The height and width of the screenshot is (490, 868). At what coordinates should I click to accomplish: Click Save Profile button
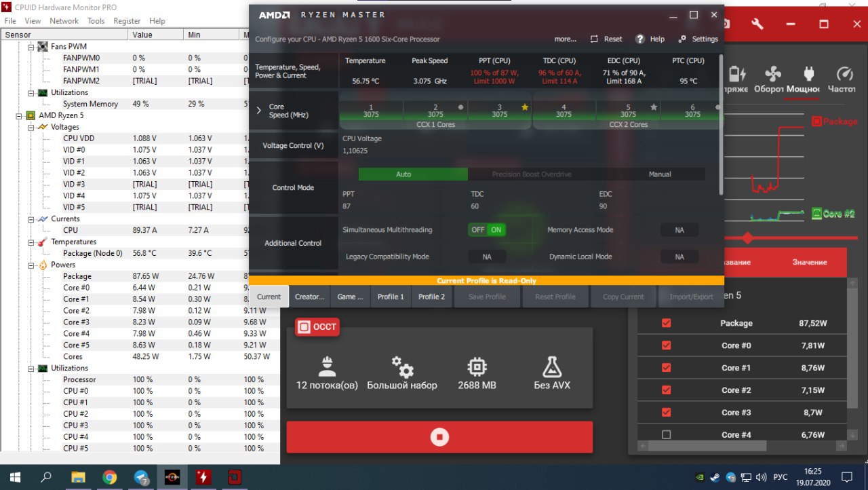point(487,297)
